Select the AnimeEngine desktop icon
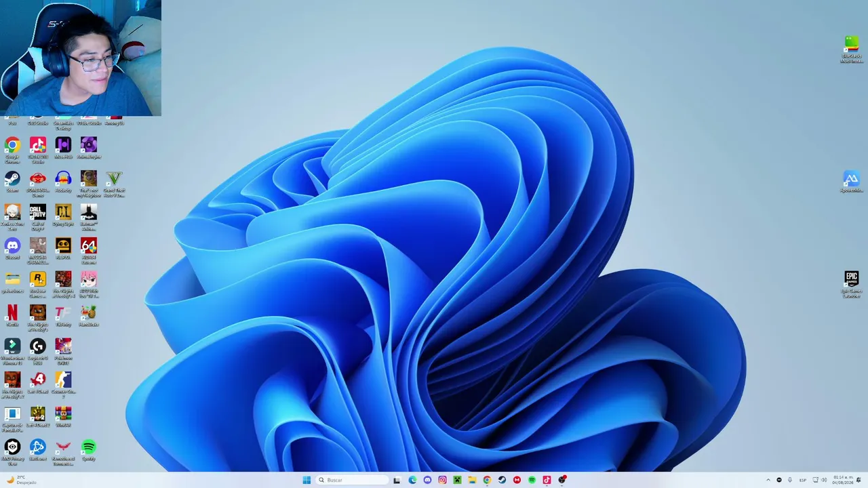 point(89,148)
